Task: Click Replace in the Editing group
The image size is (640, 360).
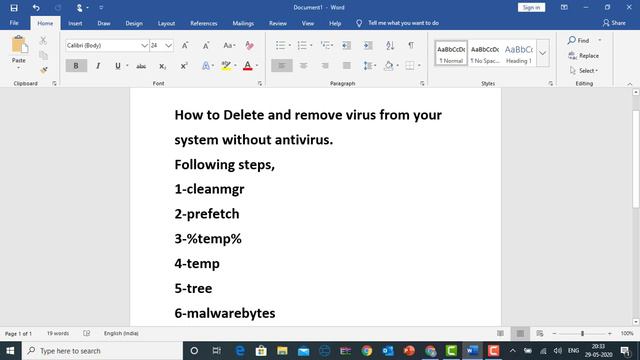Action: [584, 56]
